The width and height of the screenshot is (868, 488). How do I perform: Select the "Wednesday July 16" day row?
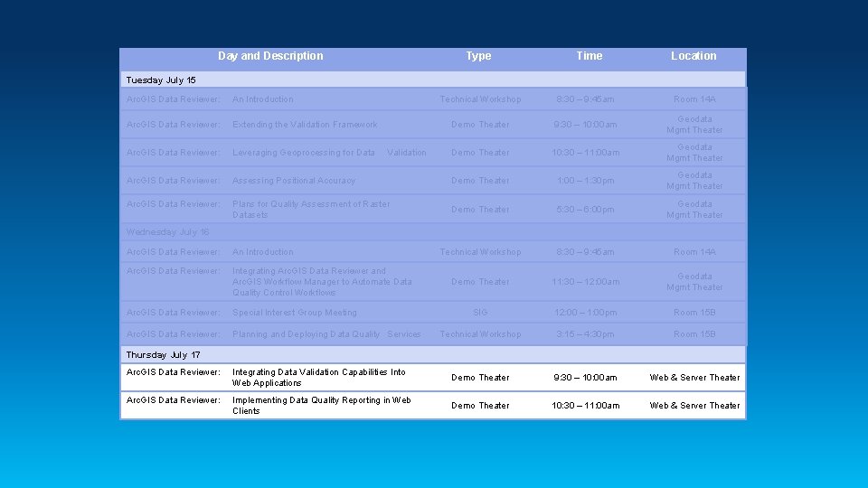[433, 232]
